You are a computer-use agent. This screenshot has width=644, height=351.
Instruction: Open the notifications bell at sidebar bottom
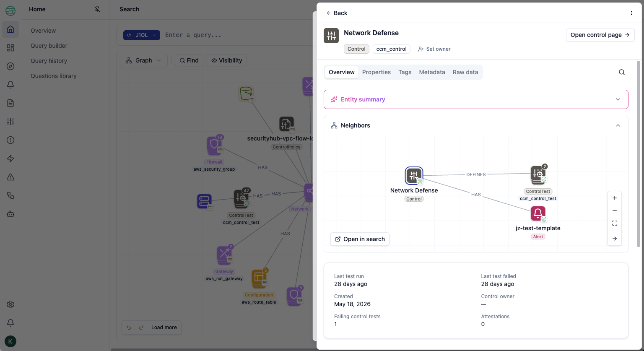point(10,323)
